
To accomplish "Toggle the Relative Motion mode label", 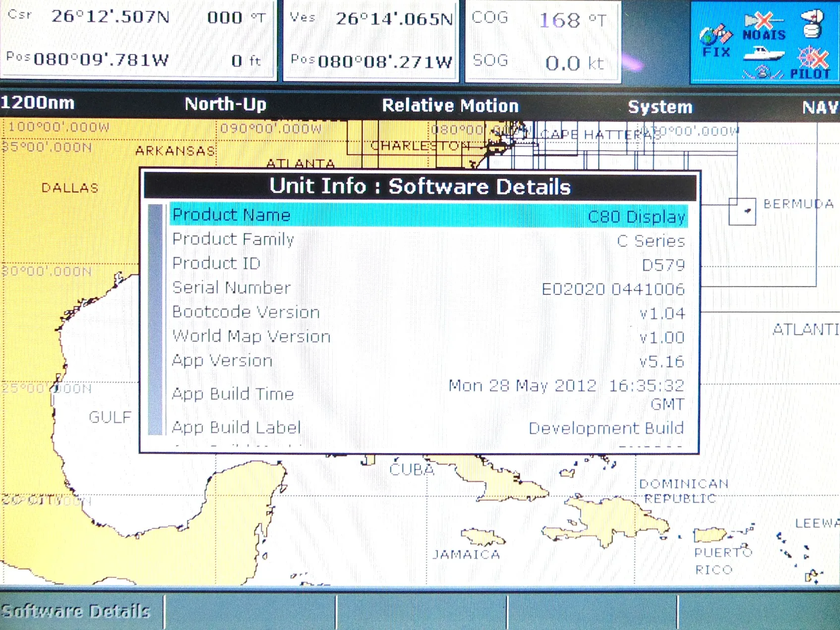I will (x=450, y=106).
